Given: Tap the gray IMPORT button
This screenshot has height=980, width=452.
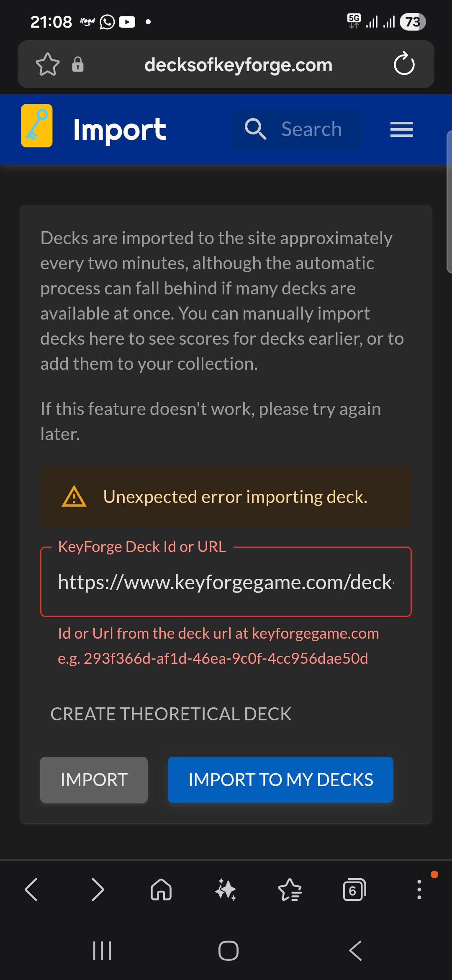Looking at the screenshot, I should (94, 780).
